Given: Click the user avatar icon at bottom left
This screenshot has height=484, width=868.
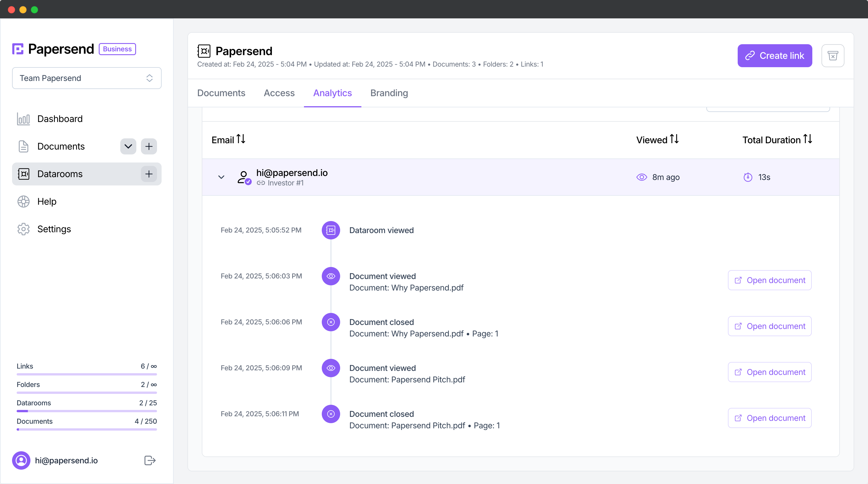Looking at the screenshot, I should pyautogui.click(x=21, y=460).
